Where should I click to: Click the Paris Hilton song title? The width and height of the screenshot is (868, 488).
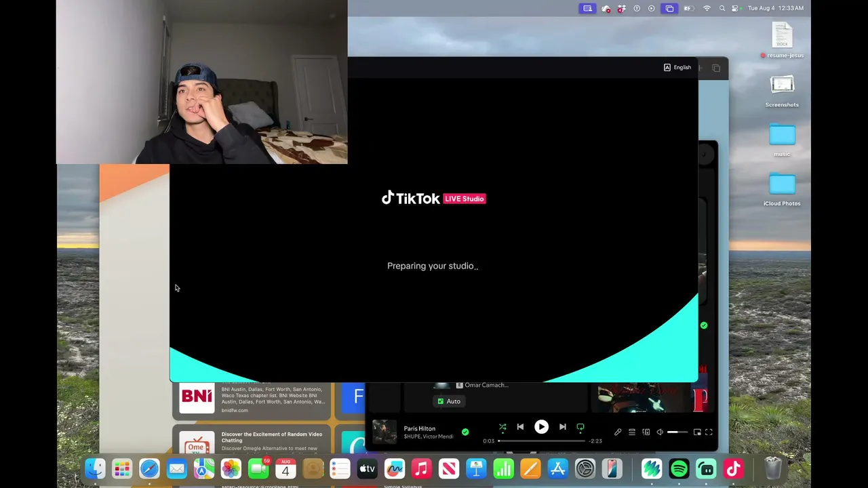(x=420, y=428)
